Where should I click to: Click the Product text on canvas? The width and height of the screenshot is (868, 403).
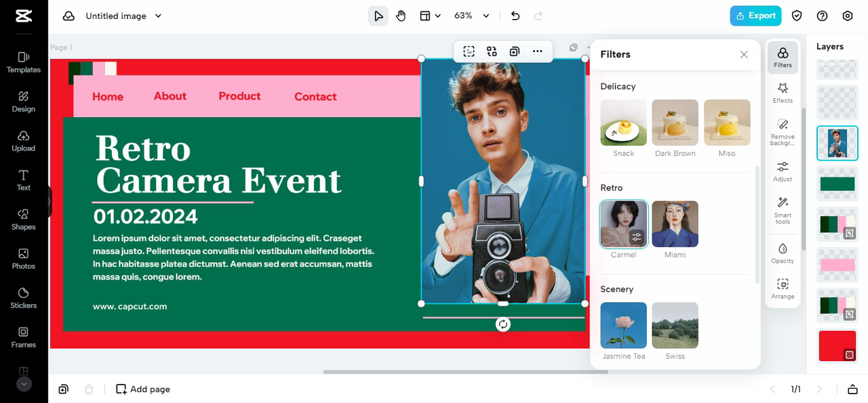(x=239, y=96)
